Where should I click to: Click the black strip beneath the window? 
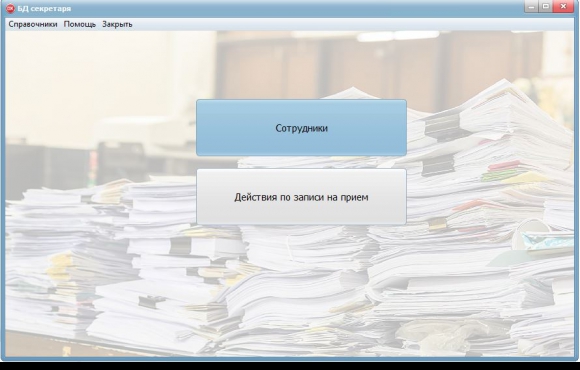[x=290, y=366]
